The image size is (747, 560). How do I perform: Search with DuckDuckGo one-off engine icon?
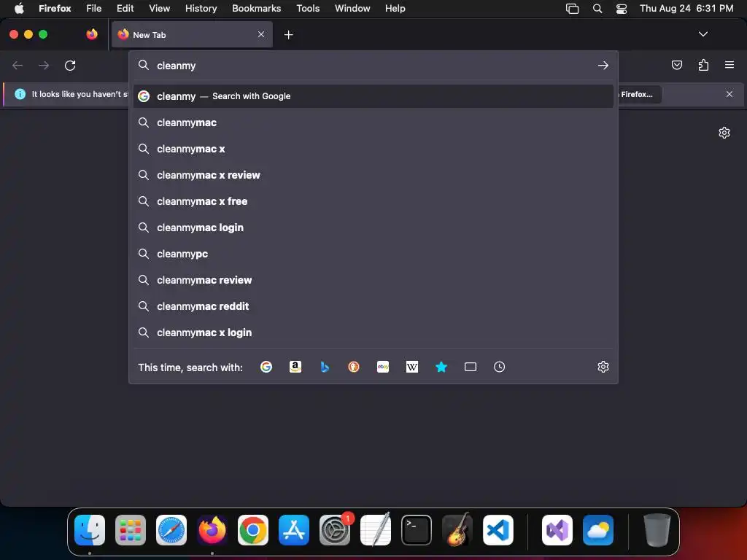pos(354,367)
